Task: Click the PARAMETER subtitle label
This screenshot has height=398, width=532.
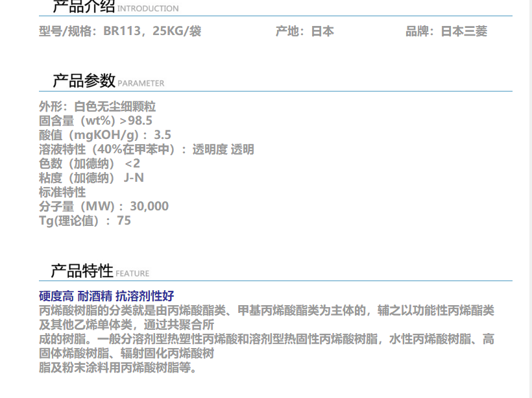Action: [141, 83]
